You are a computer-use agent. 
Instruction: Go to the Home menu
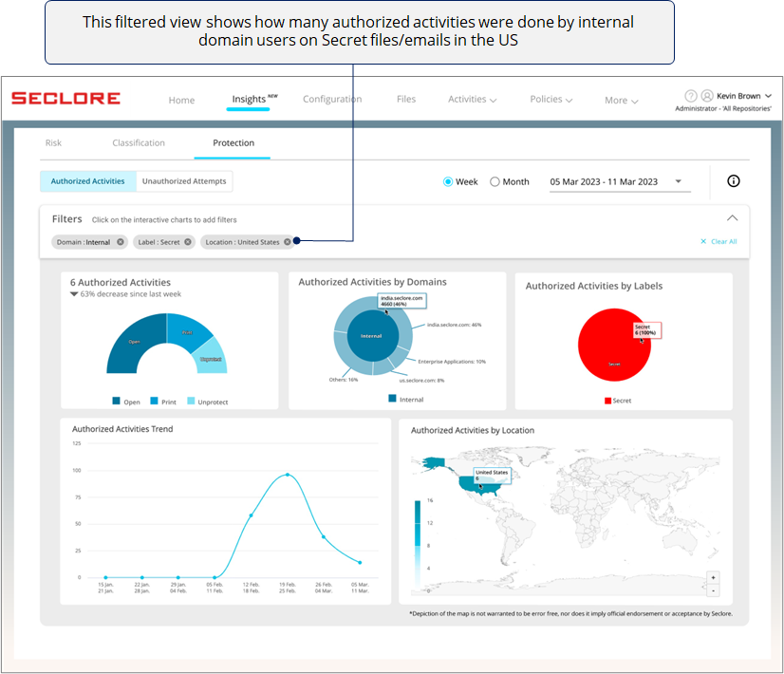(x=181, y=101)
